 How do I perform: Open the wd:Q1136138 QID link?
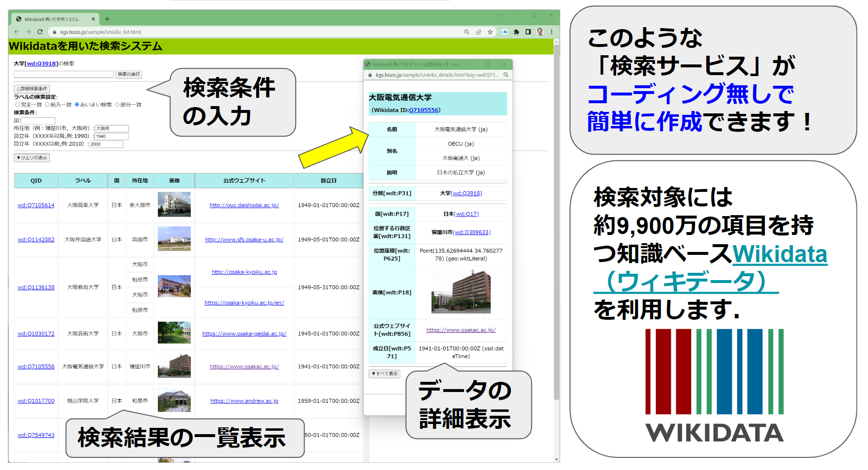36,288
